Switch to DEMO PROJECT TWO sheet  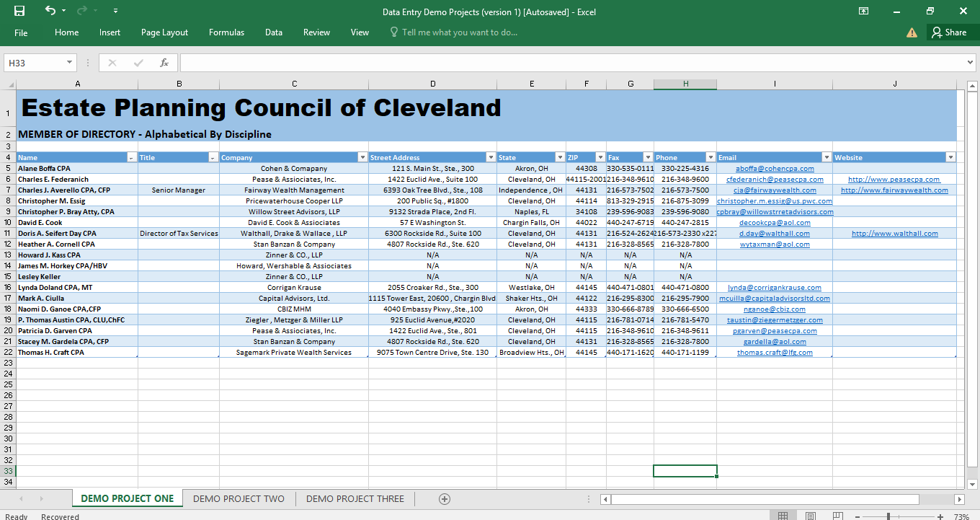coord(239,498)
